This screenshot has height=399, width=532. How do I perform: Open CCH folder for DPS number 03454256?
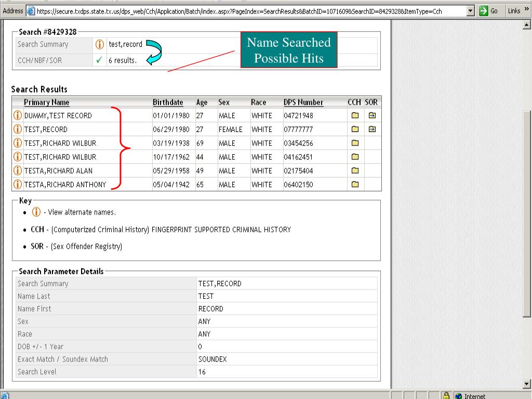click(355, 143)
